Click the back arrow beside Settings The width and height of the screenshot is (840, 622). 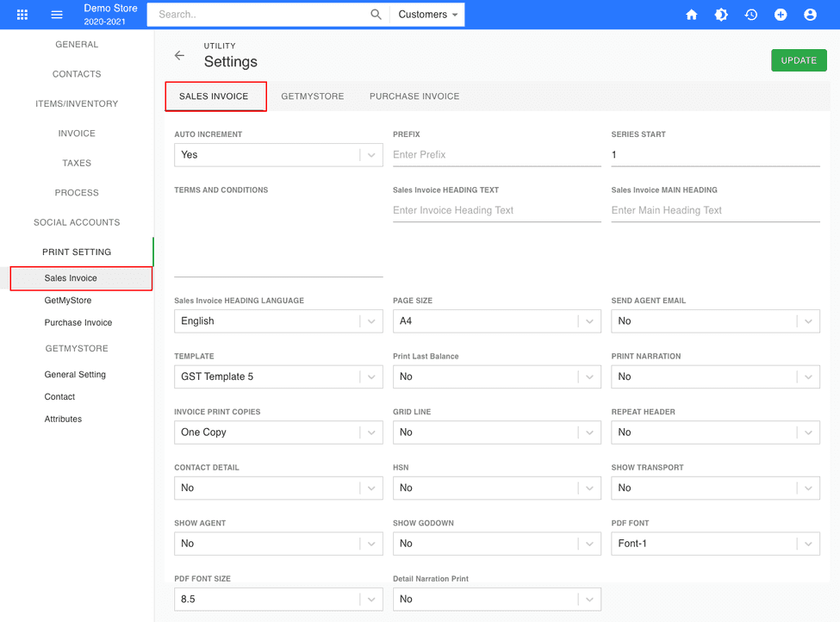click(179, 55)
